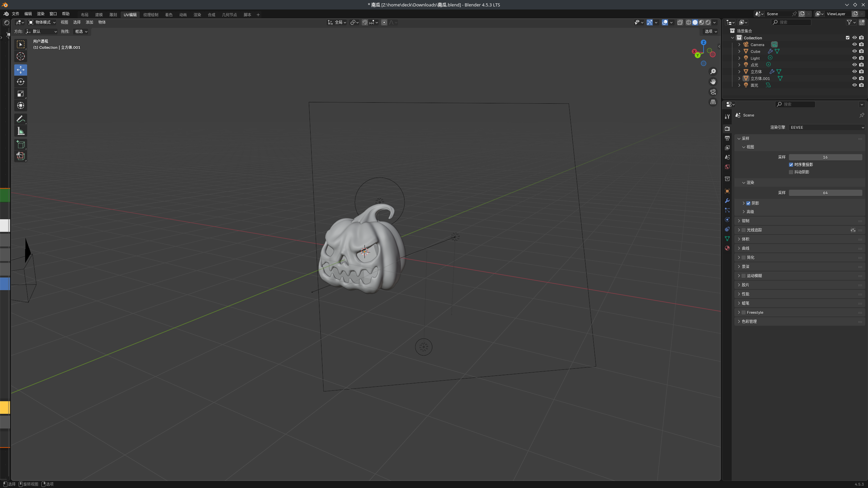The image size is (868, 488).
Task: Select the Measure tool
Action: (x=21, y=131)
